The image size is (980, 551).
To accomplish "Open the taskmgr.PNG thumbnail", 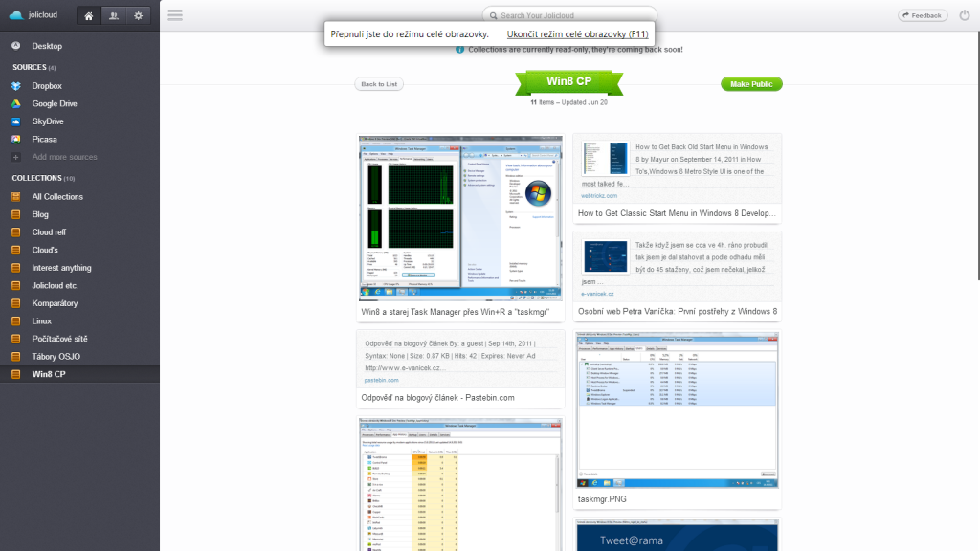I will click(677, 409).
